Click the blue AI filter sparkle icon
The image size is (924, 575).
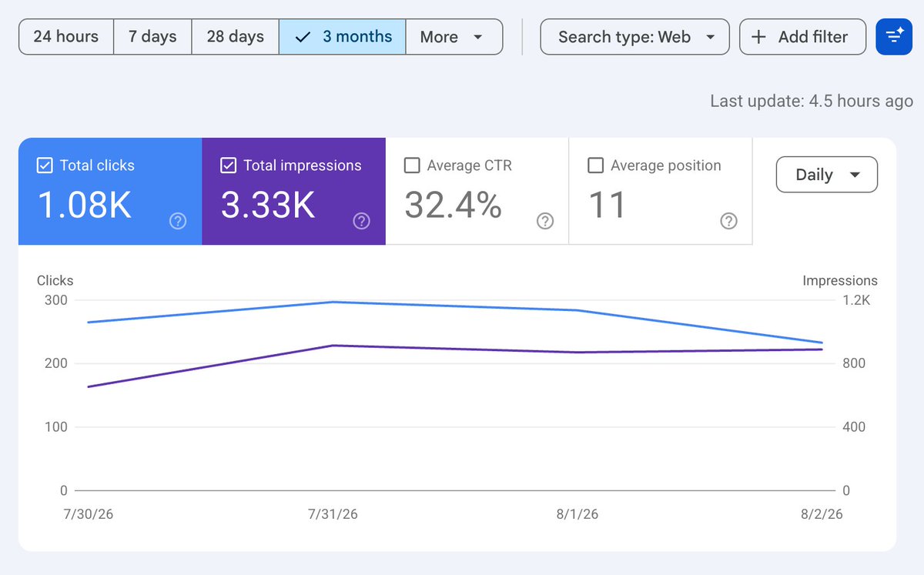click(894, 37)
